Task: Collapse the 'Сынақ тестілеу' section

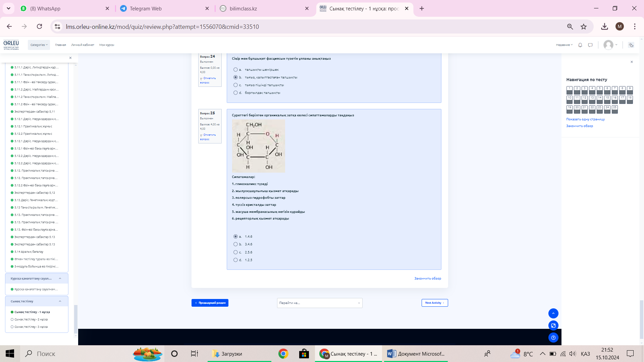Action: [x=60, y=301]
